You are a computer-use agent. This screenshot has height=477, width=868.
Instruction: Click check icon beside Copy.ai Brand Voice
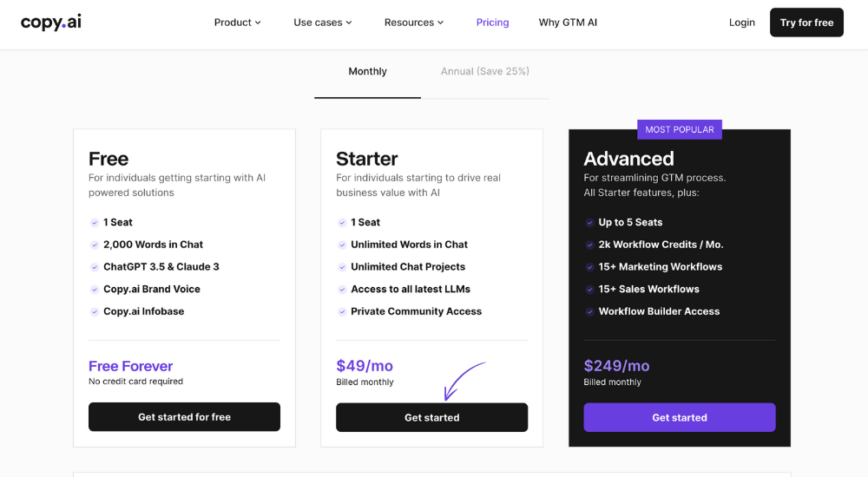95,290
